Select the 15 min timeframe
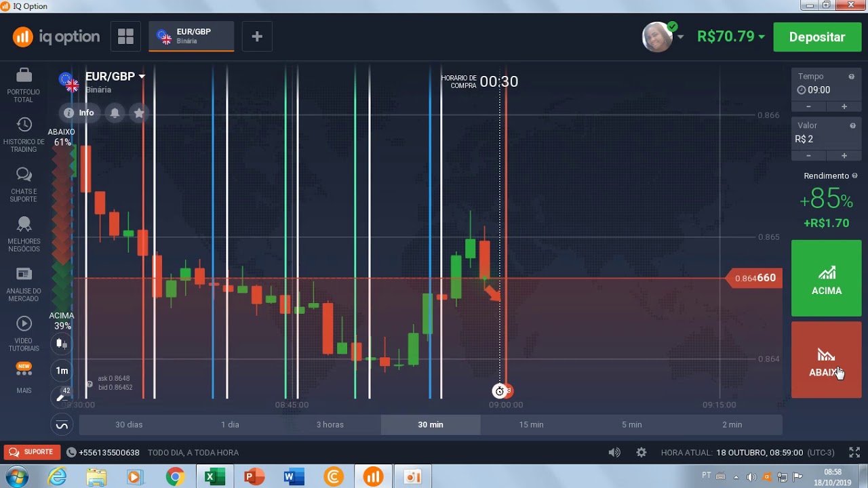868x488 pixels. point(531,424)
